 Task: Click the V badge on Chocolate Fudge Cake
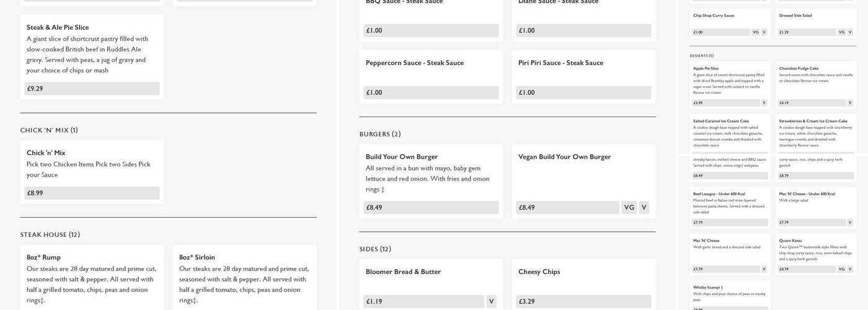(x=849, y=103)
